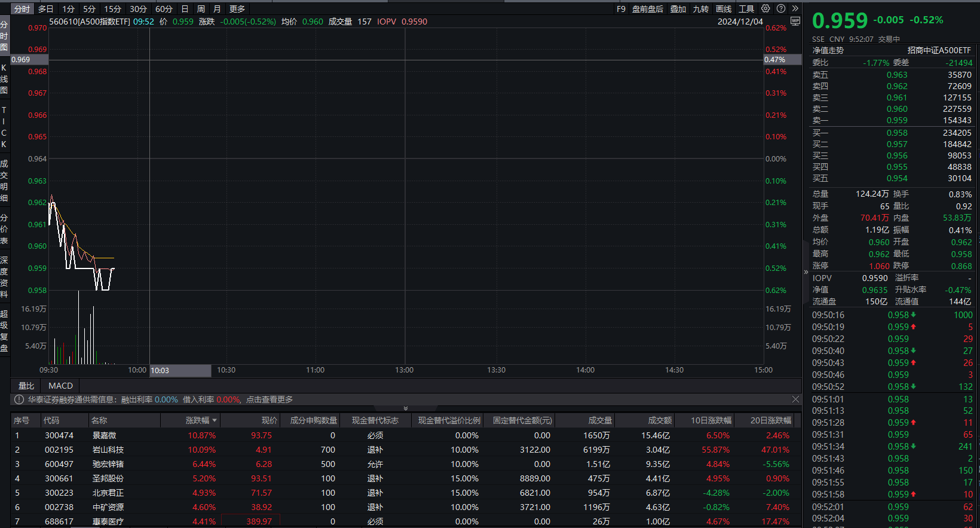This screenshot has height=528, width=980.
Task: Open 超级复盘 side tab
Action: pos(4,331)
